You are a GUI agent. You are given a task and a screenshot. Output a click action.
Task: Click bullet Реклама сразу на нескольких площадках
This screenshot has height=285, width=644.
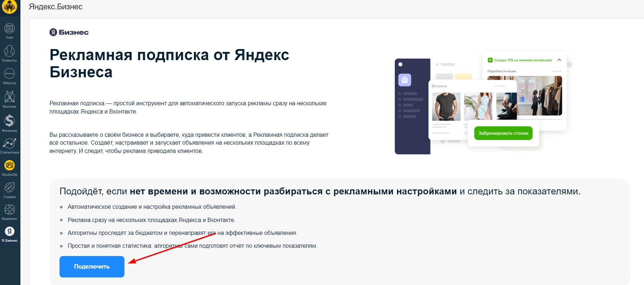click(x=151, y=220)
